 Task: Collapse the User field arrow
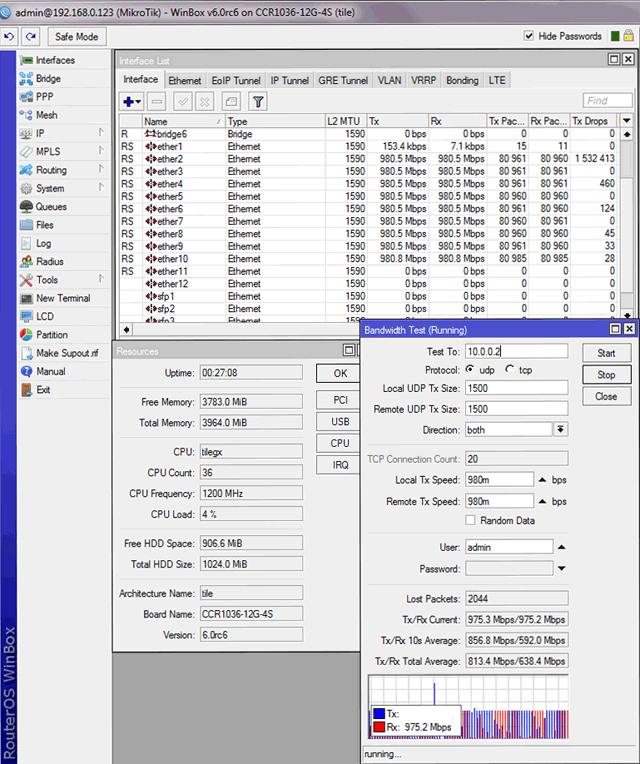(562, 547)
